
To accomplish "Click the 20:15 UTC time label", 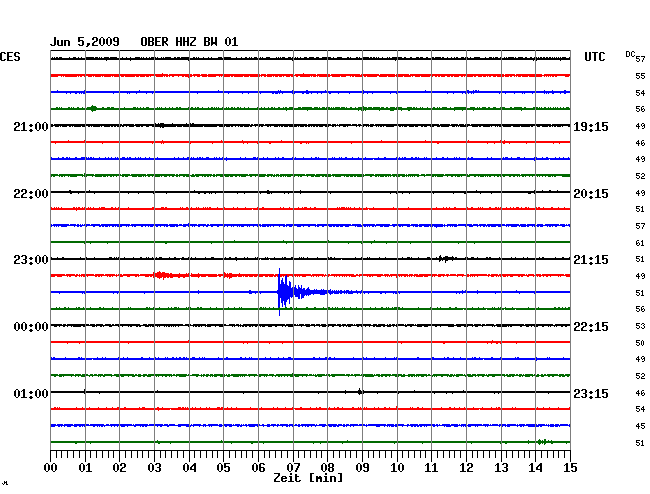I will point(591,194).
